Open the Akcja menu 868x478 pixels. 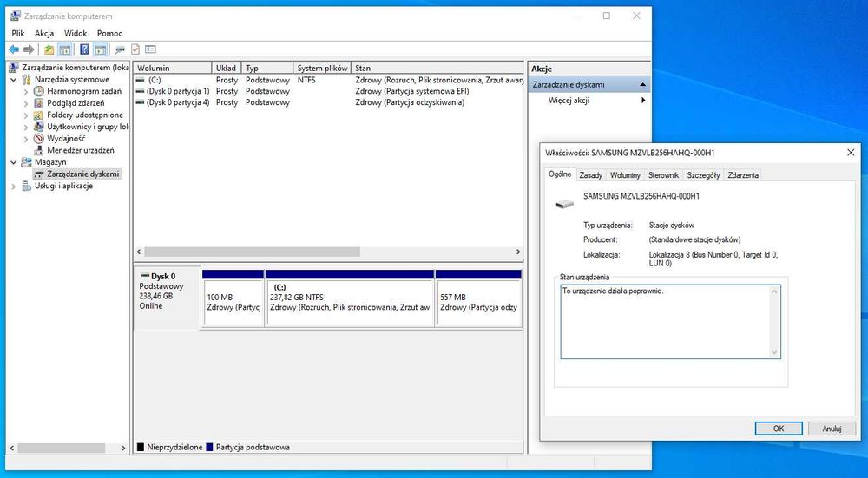click(x=44, y=33)
